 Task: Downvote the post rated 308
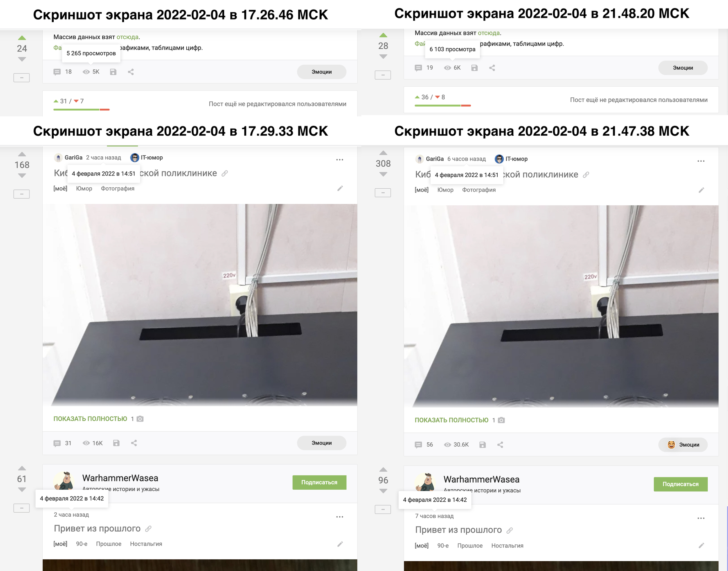[383, 174]
